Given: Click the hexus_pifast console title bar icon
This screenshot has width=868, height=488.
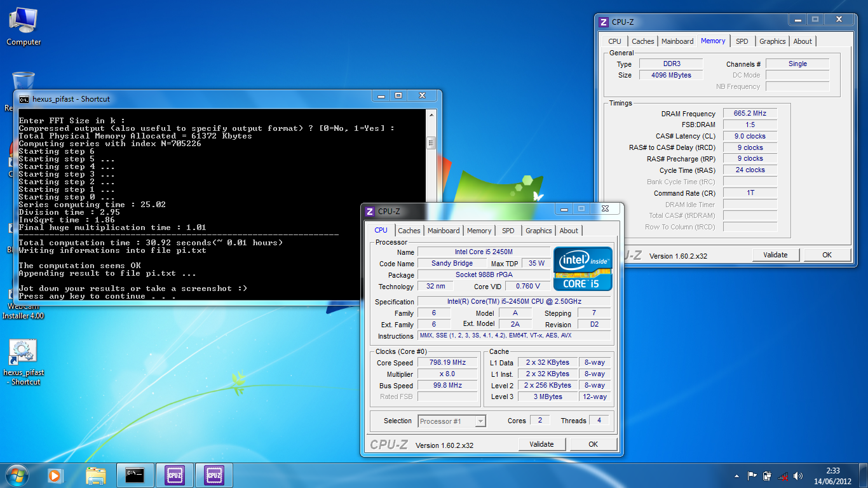Looking at the screenshot, I should tap(24, 99).
